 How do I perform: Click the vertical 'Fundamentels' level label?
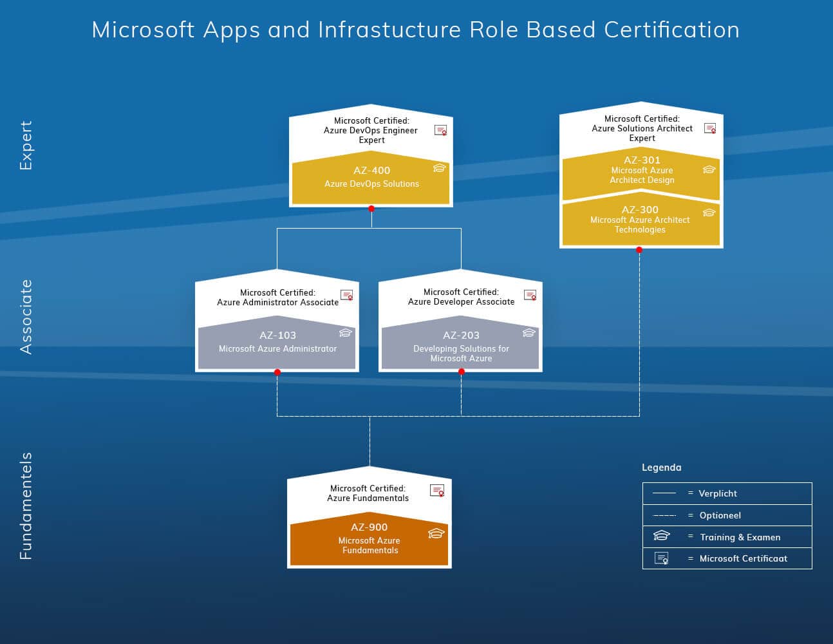tap(26, 506)
